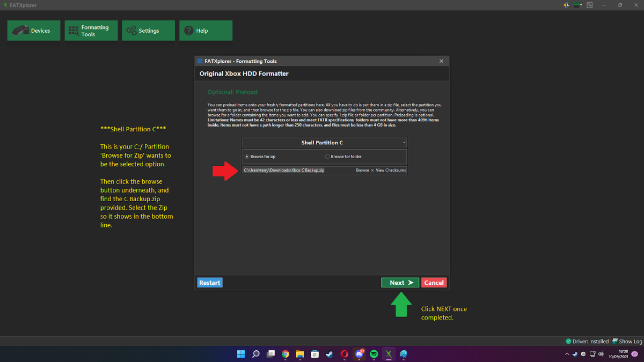Show hidden system tray icons

coord(567,354)
